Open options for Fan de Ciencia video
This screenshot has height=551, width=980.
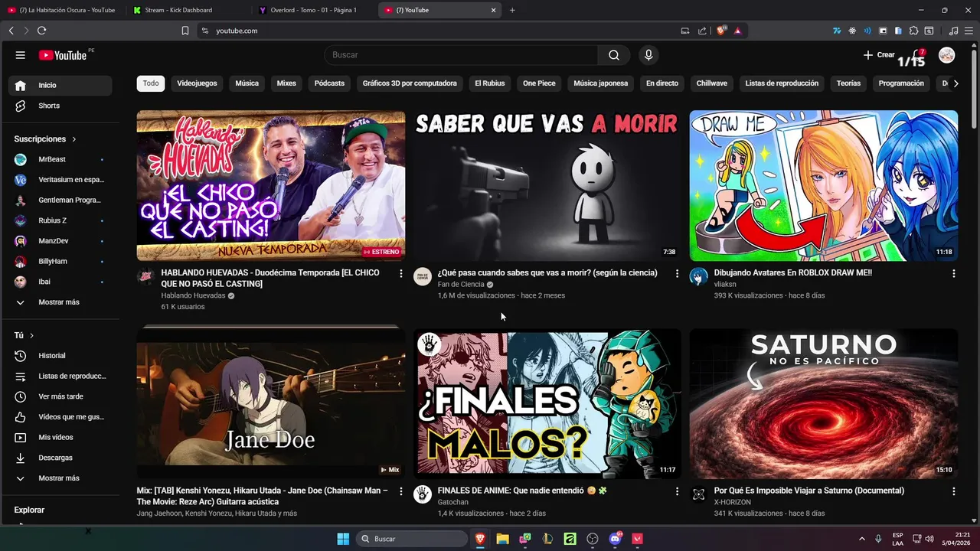677,273
